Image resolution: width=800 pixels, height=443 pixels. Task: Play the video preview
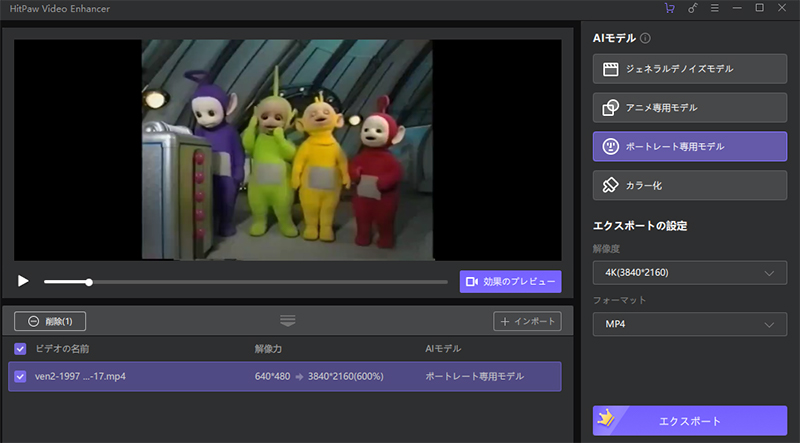[23, 282]
